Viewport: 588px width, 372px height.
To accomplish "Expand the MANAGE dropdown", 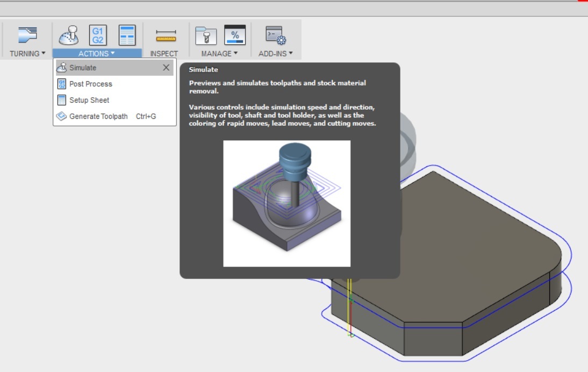I will (219, 54).
